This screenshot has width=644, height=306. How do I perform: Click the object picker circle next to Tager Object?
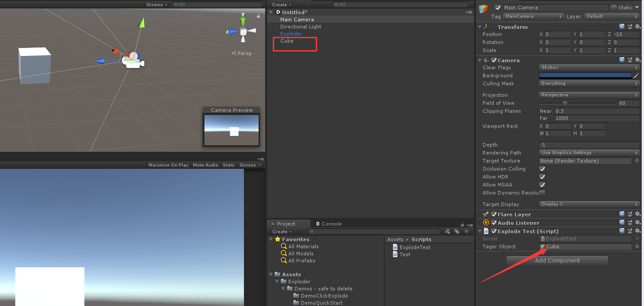(x=637, y=246)
